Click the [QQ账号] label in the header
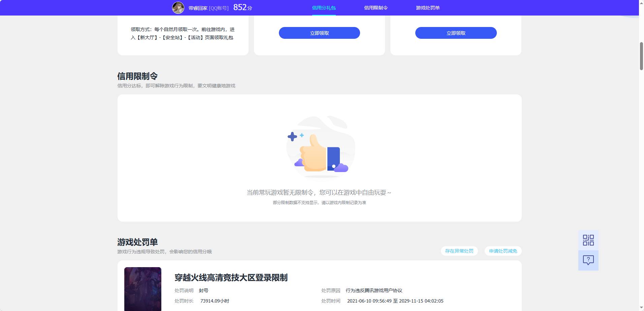644x311 pixels. click(219, 8)
